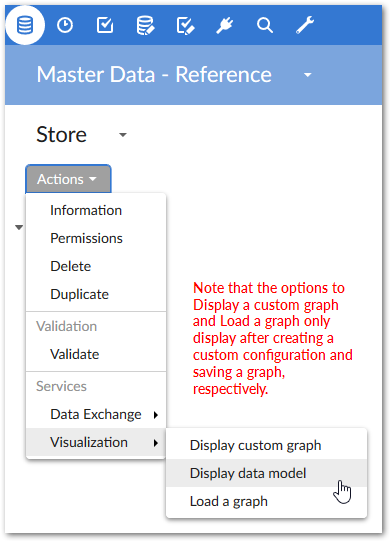Viewport: 391px width, 542px height.
Task: Expand the Visualization submenu arrow
Action: (x=156, y=443)
